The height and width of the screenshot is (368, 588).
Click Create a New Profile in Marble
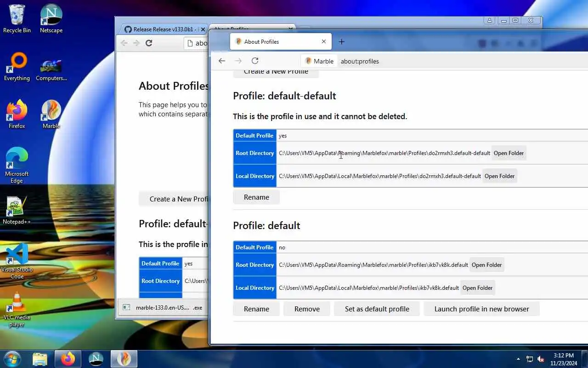pos(276,72)
